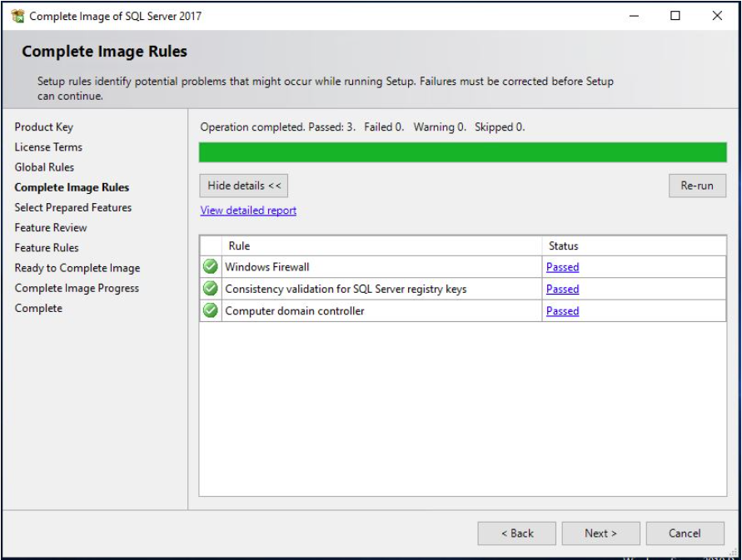
Task: Select License Terms step in sidebar
Action: point(48,147)
